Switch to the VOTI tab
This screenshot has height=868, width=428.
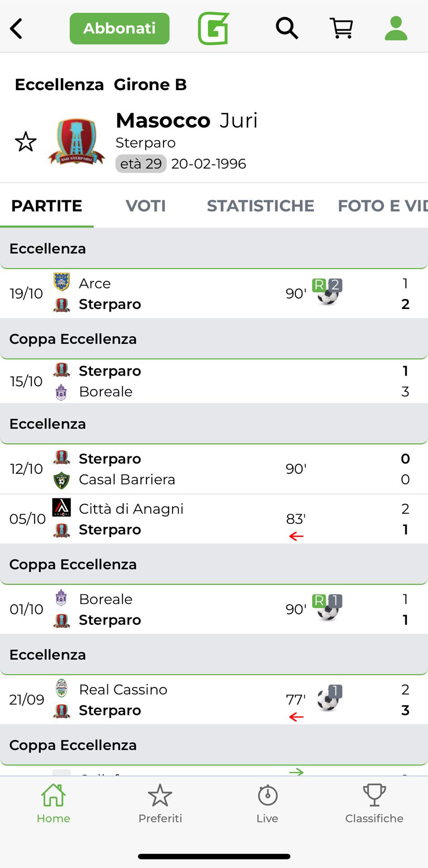coord(145,206)
